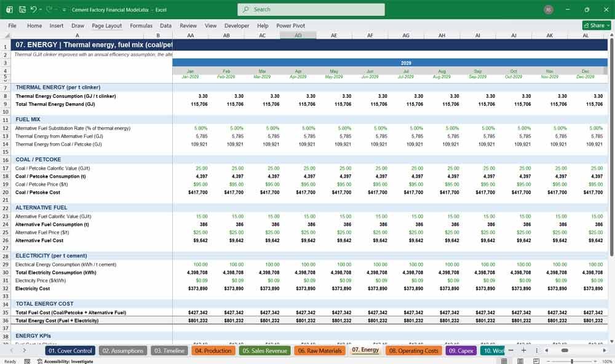Switch to the 08. Operating Costs sheet
The height and width of the screenshot is (364, 615).
point(414,350)
